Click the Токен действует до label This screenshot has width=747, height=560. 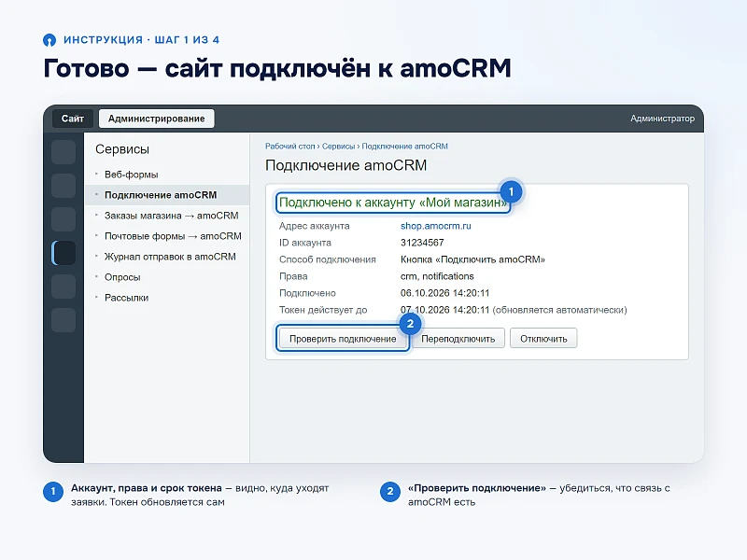coord(323,310)
